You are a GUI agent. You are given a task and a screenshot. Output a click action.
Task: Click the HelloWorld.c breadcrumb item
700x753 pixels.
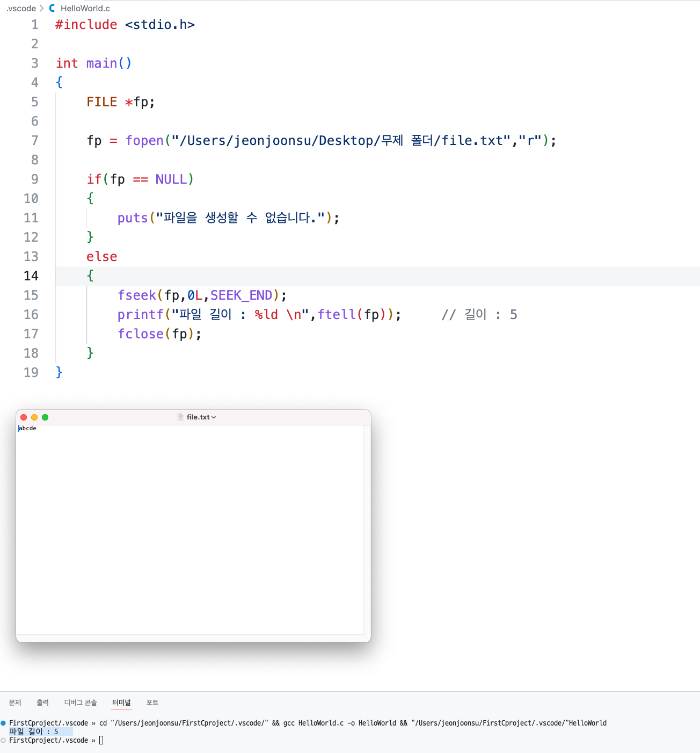(x=85, y=9)
